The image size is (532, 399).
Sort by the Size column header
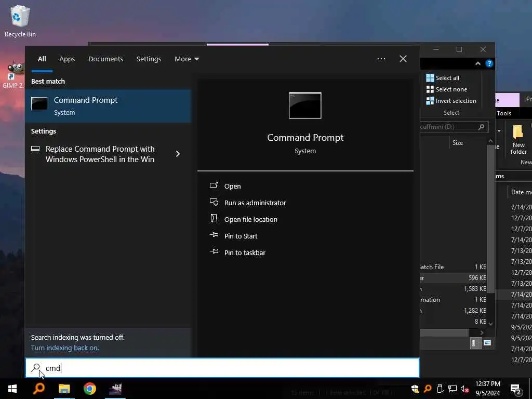[457, 143]
